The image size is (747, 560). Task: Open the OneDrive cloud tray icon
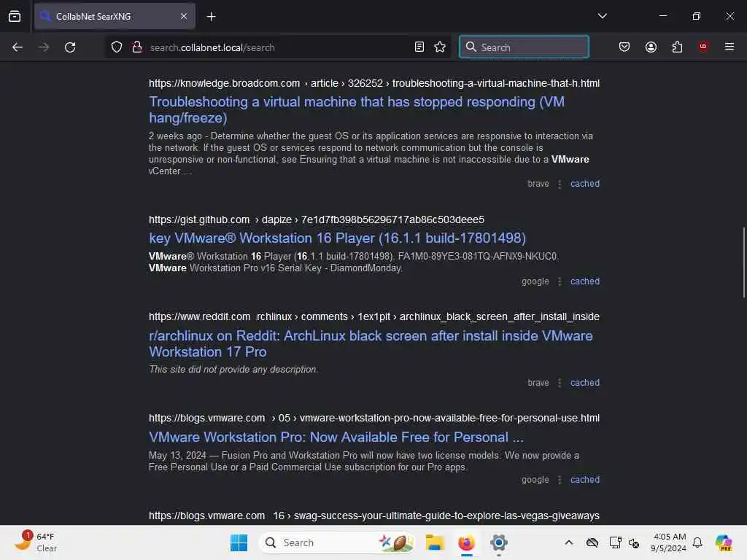592,542
